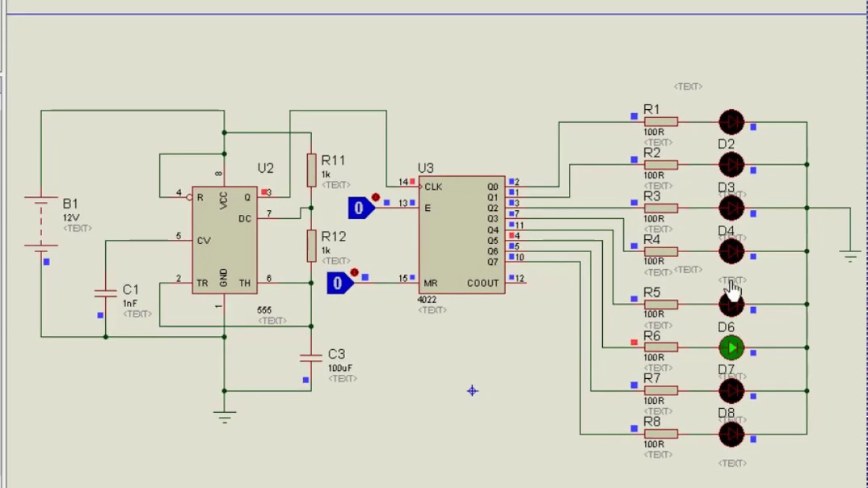Click the U3 reference label

click(426, 168)
